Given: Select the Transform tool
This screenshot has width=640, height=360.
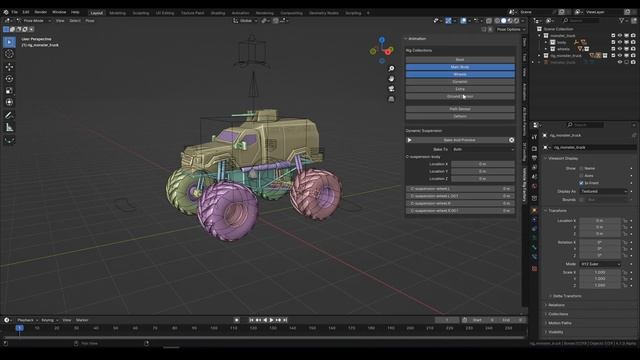Looking at the screenshot, I should [9, 102].
